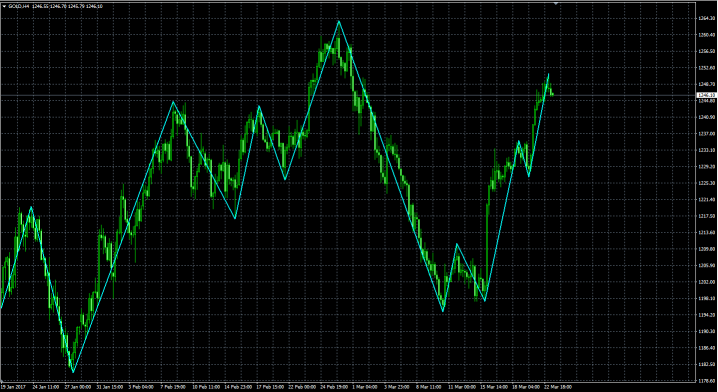Click the 1264.30 price scale label
Image resolution: width=718 pixels, height=392 pixels.
click(707, 18)
